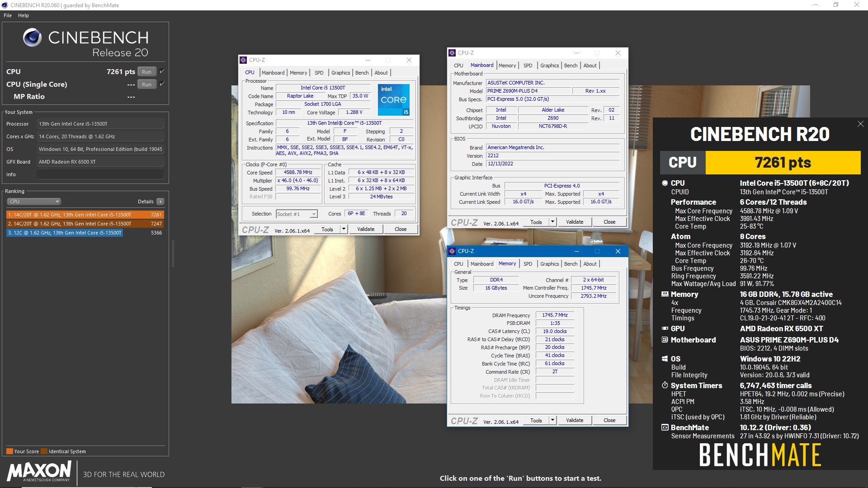868x488 pixels.
Task: Click Tools button in Mainboard window
Action: click(x=536, y=222)
